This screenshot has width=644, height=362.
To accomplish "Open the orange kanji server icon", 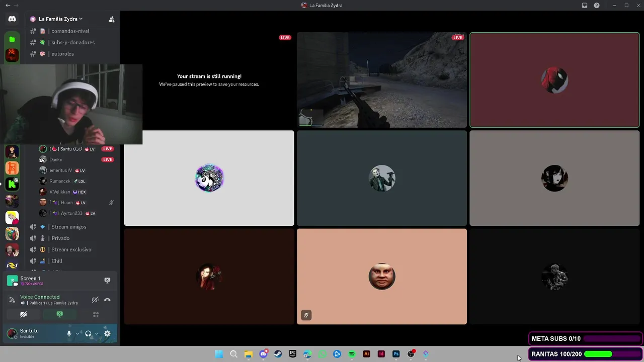I will (12, 168).
